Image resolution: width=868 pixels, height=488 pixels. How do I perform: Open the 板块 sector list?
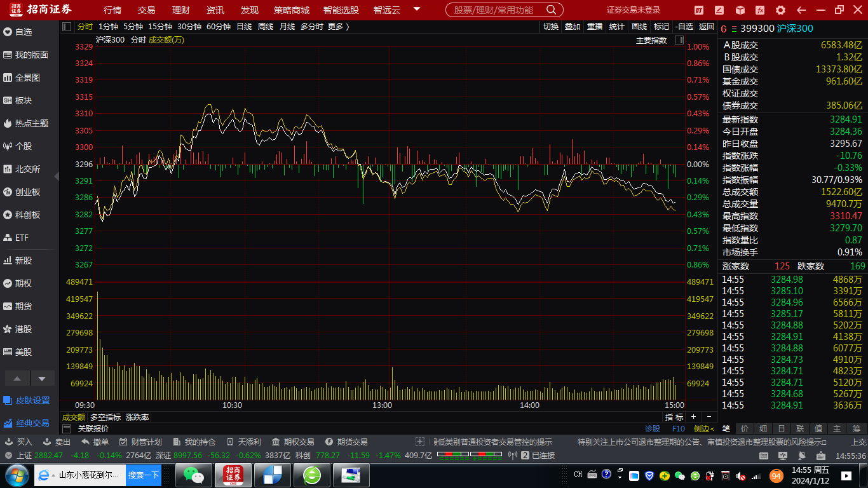[x=18, y=100]
